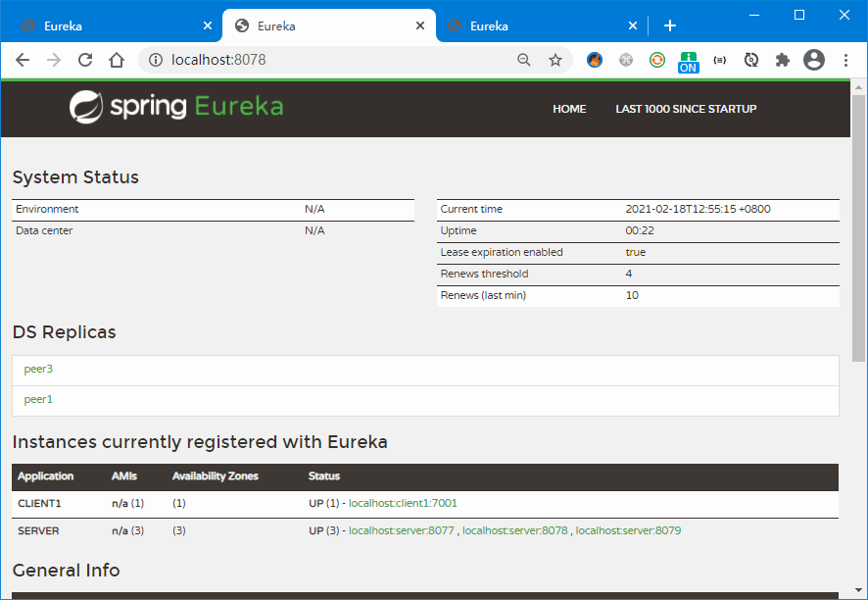Open the peer3 replica link

tap(38, 369)
